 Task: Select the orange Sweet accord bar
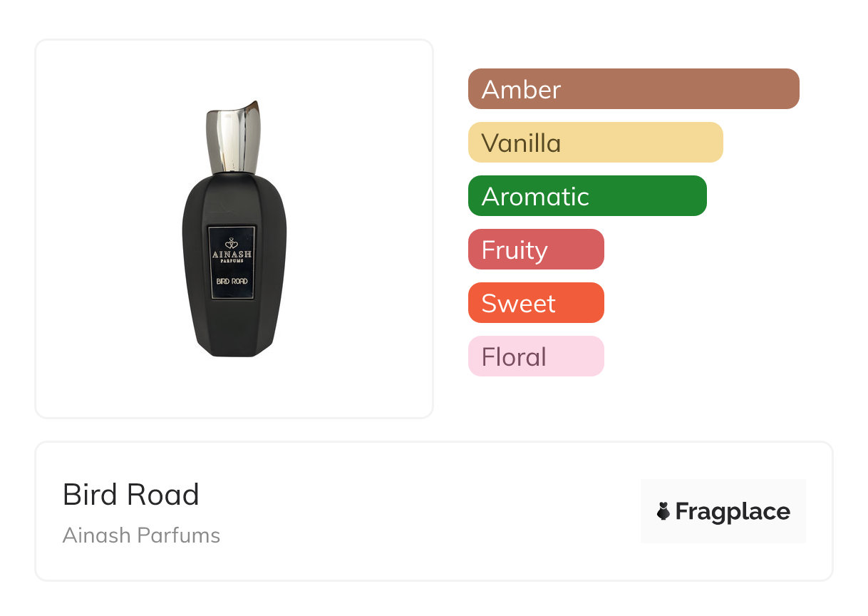(x=535, y=303)
